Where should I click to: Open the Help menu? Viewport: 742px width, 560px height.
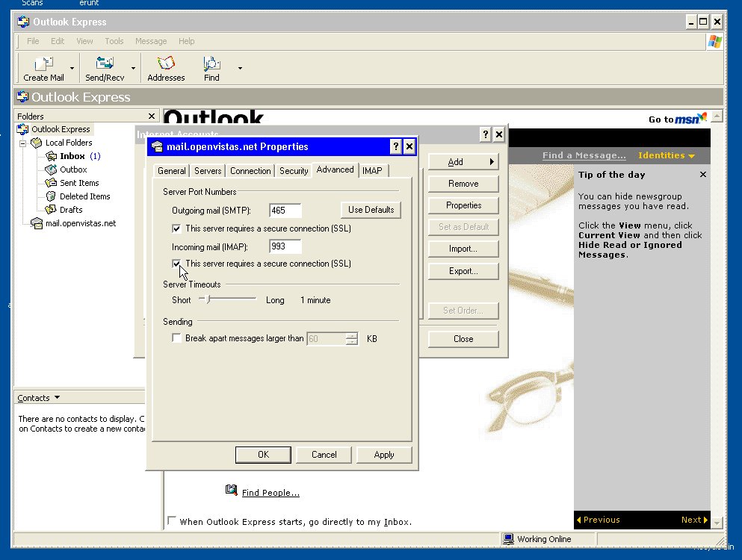pyautogui.click(x=187, y=41)
